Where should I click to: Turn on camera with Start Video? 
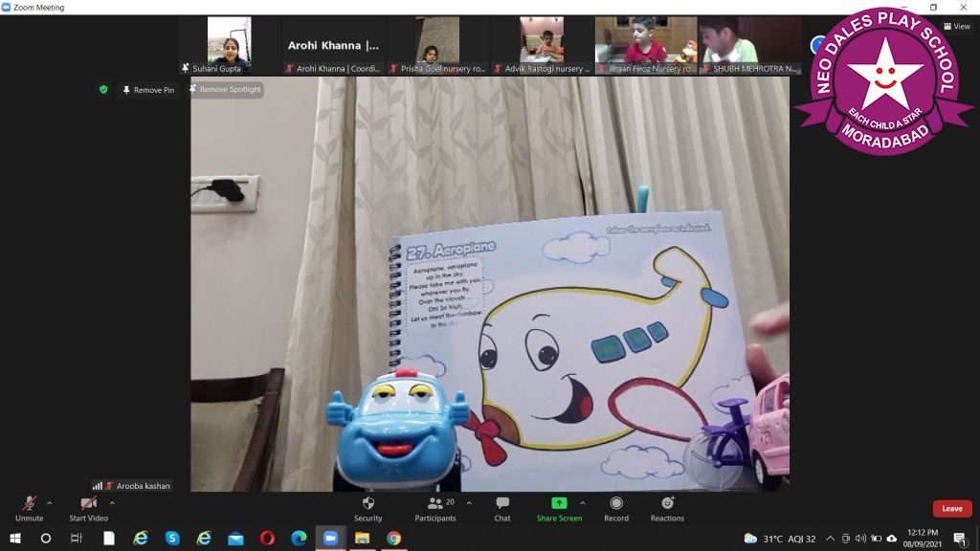(x=88, y=509)
